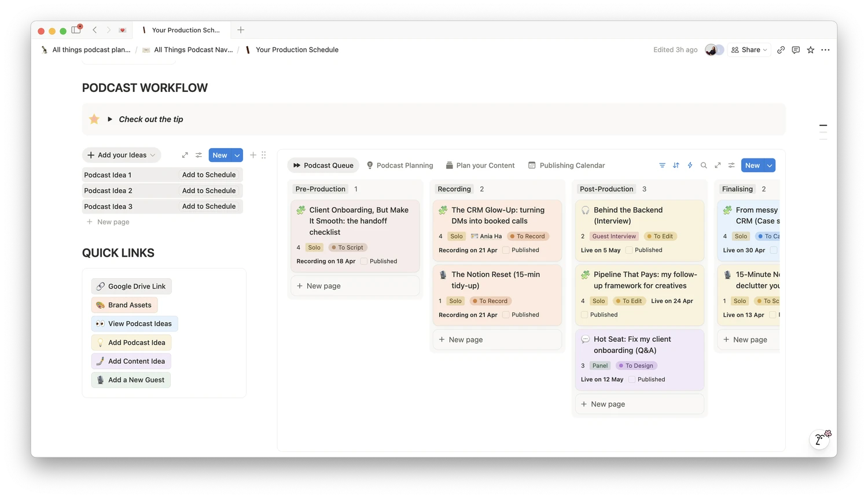Click the Ania Ha guest on CRM Glow-Up card
868x498 pixels.
(486, 237)
